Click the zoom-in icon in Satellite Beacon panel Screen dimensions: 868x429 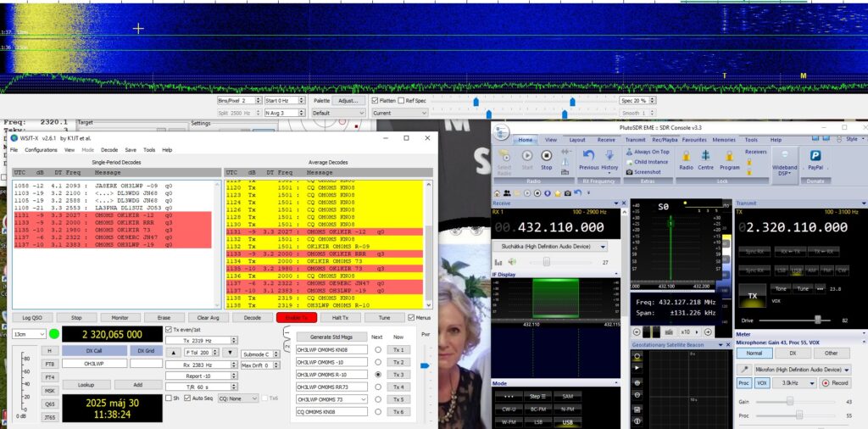(637, 382)
